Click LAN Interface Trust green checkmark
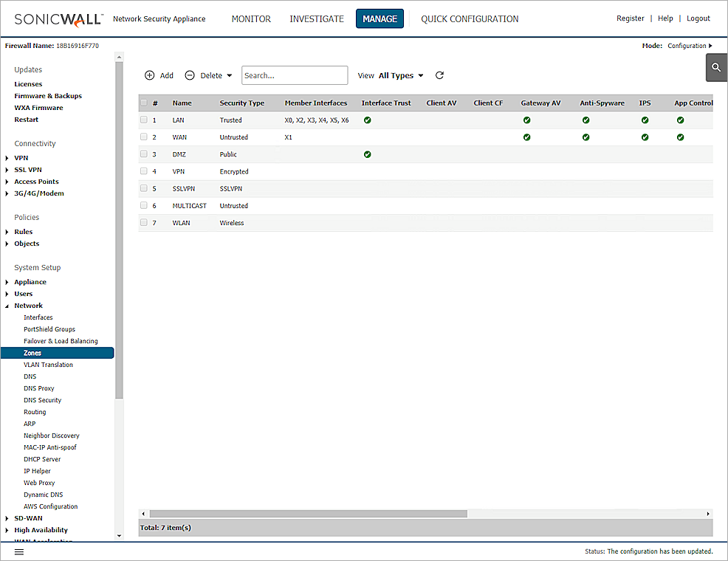728x561 pixels. click(x=367, y=120)
